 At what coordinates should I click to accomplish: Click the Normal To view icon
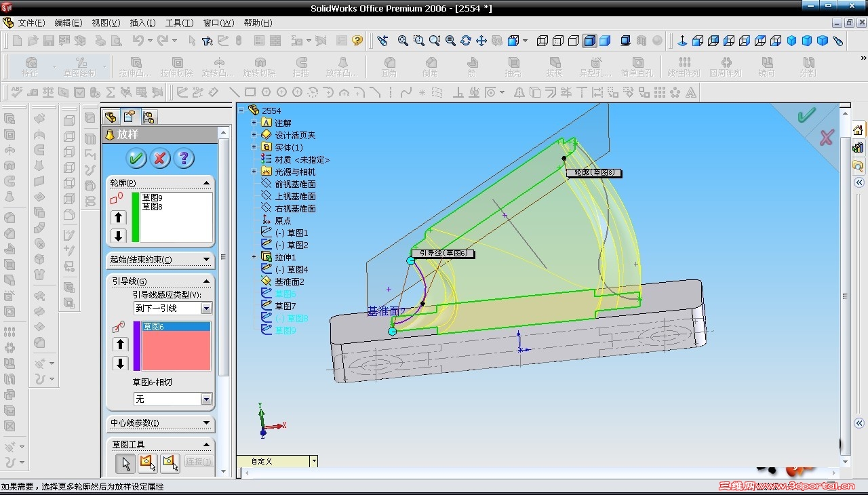[x=682, y=41]
